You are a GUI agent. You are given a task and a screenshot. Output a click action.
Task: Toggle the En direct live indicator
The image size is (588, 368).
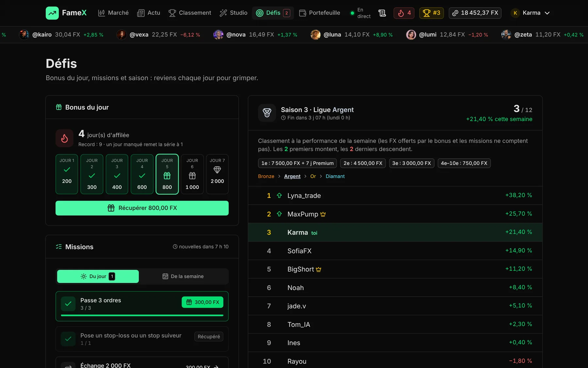360,13
